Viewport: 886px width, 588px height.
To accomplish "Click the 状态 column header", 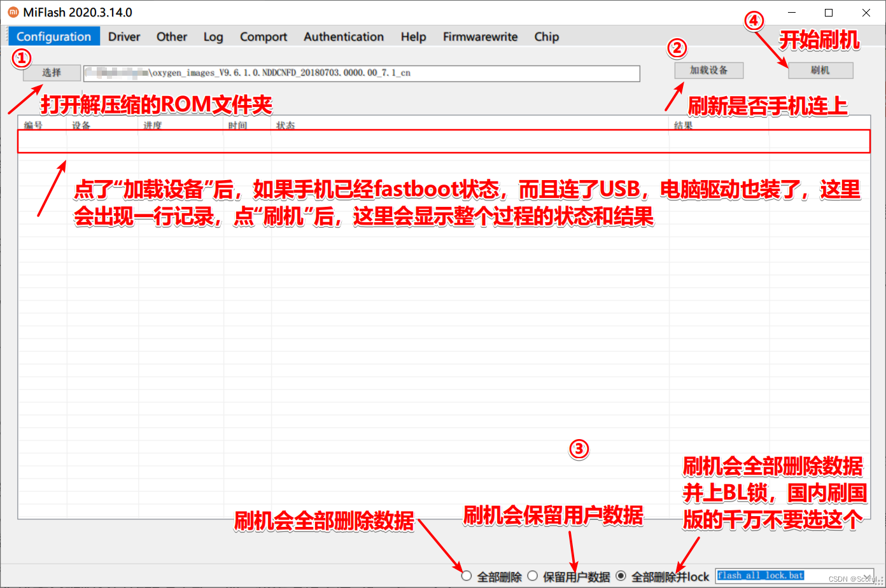I will 470,125.
